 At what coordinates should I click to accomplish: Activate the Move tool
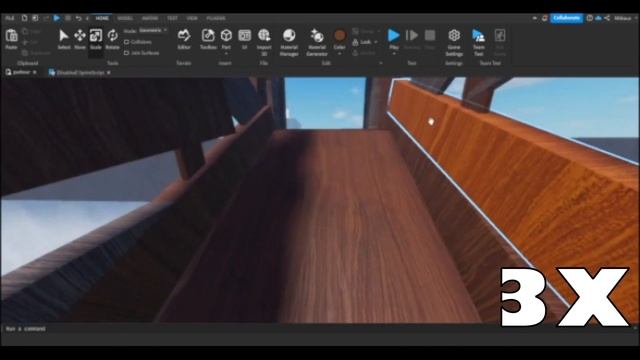click(80, 36)
